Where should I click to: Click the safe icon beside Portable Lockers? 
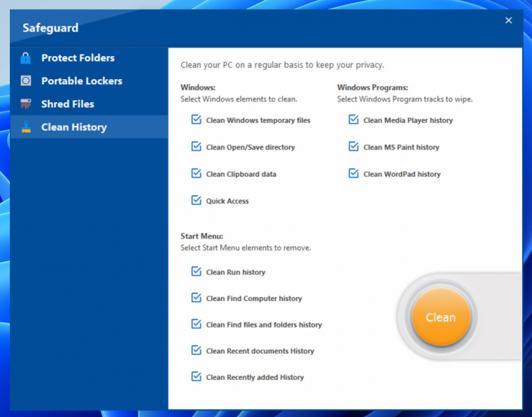coord(26,80)
